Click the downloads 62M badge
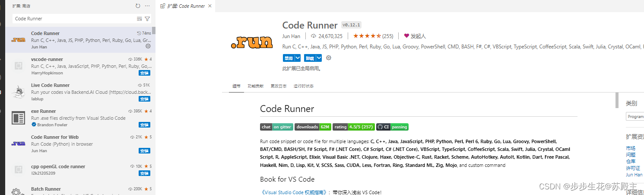The height and width of the screenshot is (195, 644). 313,127
